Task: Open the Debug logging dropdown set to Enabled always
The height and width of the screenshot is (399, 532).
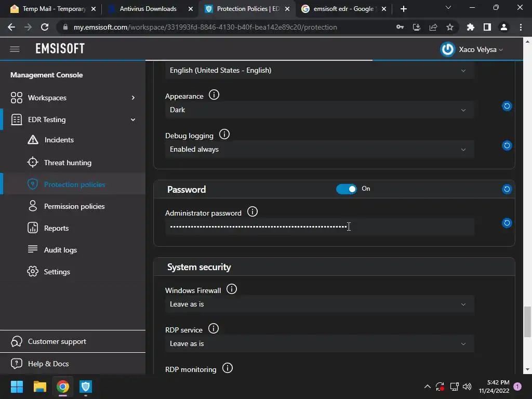Action: pos(320,149)
